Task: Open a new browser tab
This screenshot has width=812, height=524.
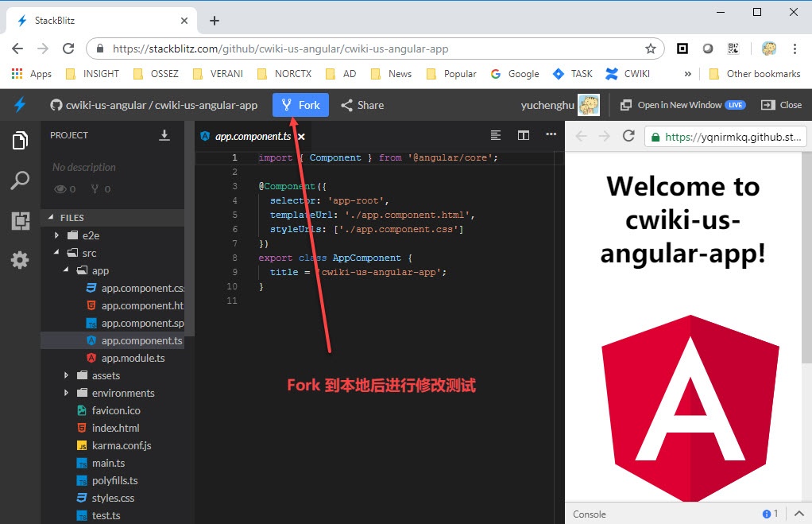Action: coord(215,21)
